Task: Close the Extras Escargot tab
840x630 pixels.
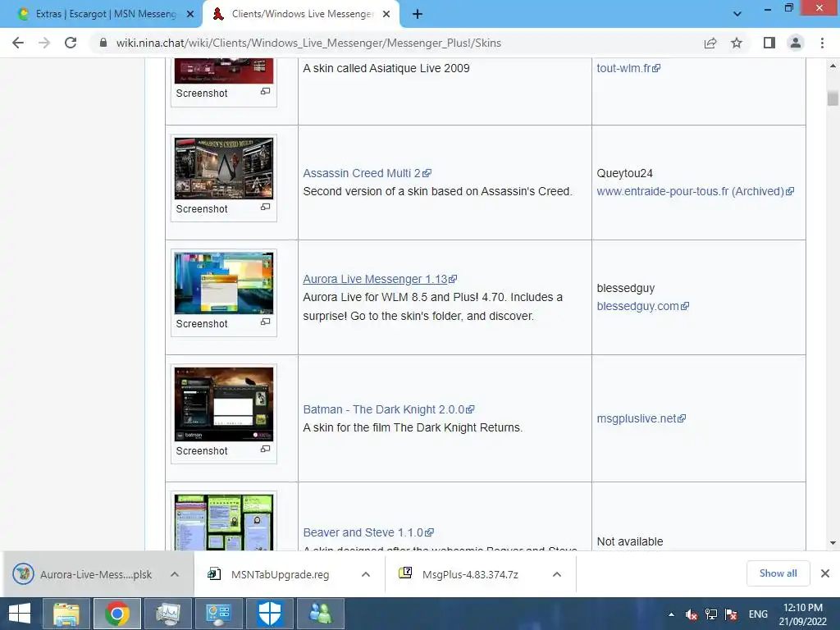Action: coord(190,15)
